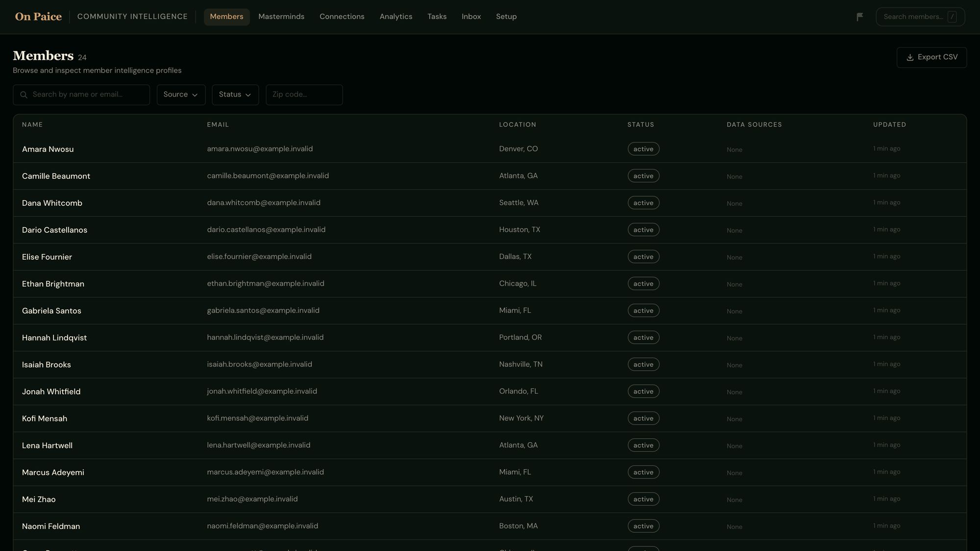
Task: Click Dallas, TX location for Elise Fournier
Action: click(515, 257)
